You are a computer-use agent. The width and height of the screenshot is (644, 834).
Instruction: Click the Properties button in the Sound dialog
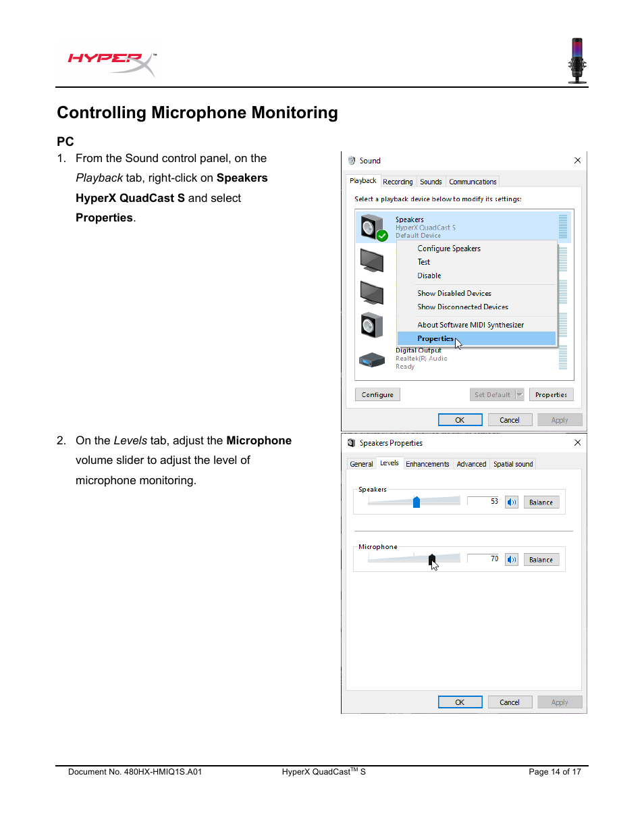(551, 394)
